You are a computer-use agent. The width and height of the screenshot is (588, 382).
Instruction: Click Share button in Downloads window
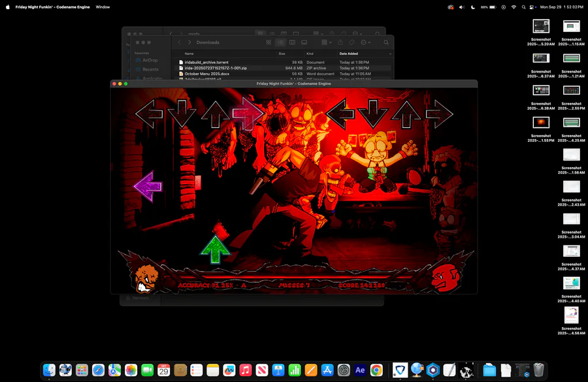pos(340,42)
